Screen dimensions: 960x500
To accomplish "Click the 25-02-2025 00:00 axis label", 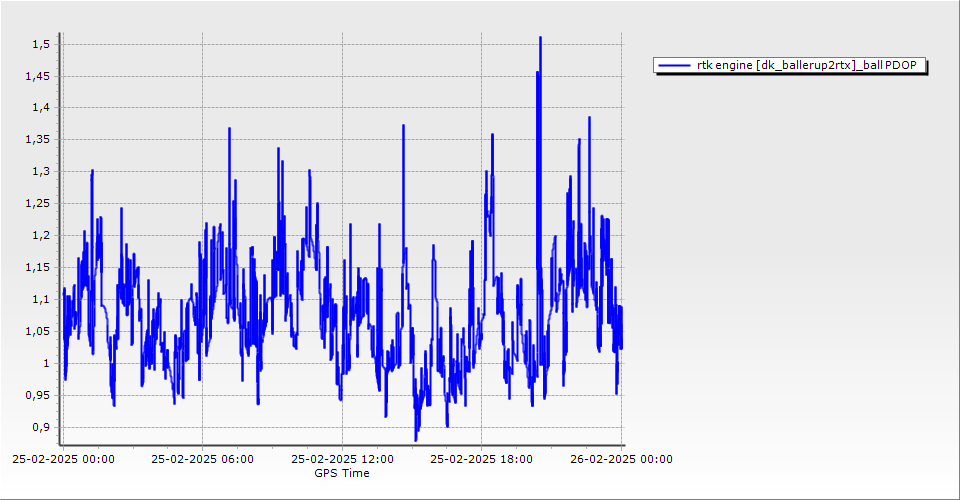I will 63,459.
